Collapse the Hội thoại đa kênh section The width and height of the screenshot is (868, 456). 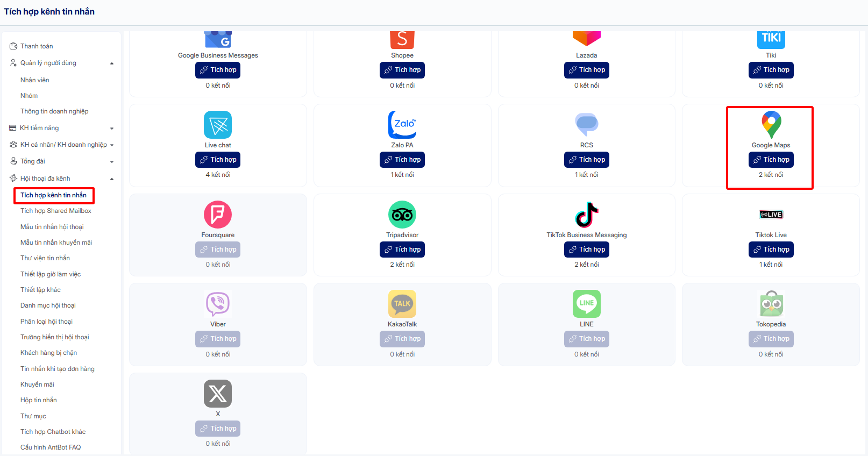pyautogui.click(x=112, y=179)
